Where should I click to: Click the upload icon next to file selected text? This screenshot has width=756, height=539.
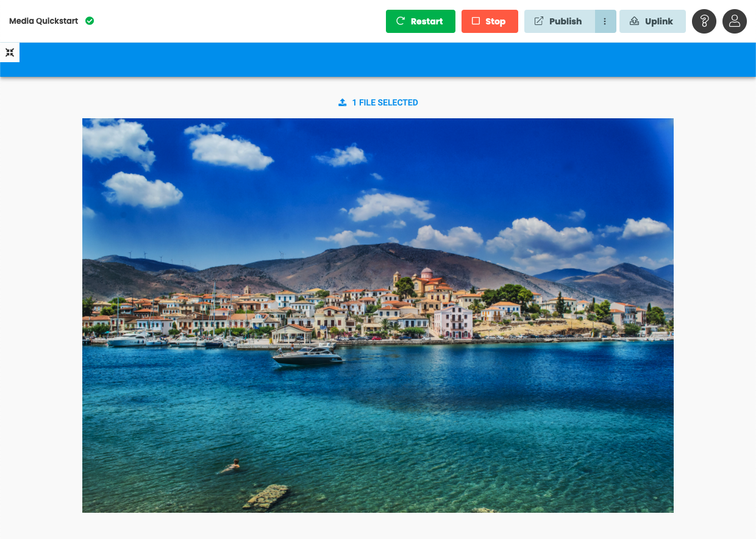pyautogui.click(x=342, y=102)
